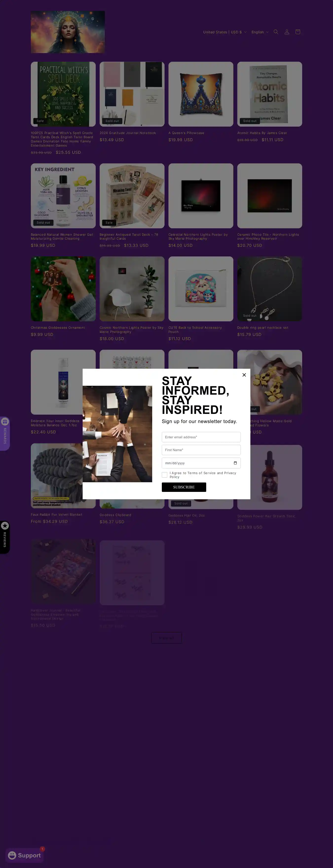Open the search magnifier icon
The height and width of the screenshot is (868, 333).
(x=276, y=32)
